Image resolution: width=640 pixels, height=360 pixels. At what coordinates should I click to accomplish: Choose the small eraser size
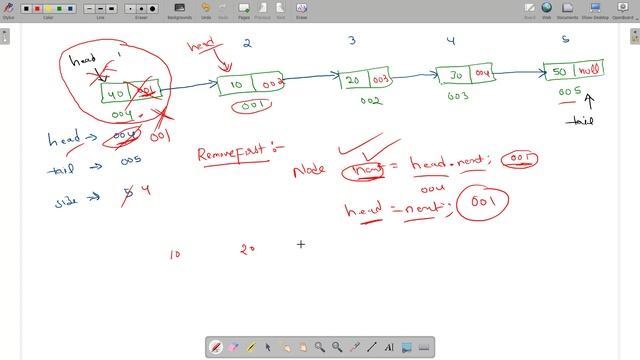pyautogui.click(x=130, y=9)
